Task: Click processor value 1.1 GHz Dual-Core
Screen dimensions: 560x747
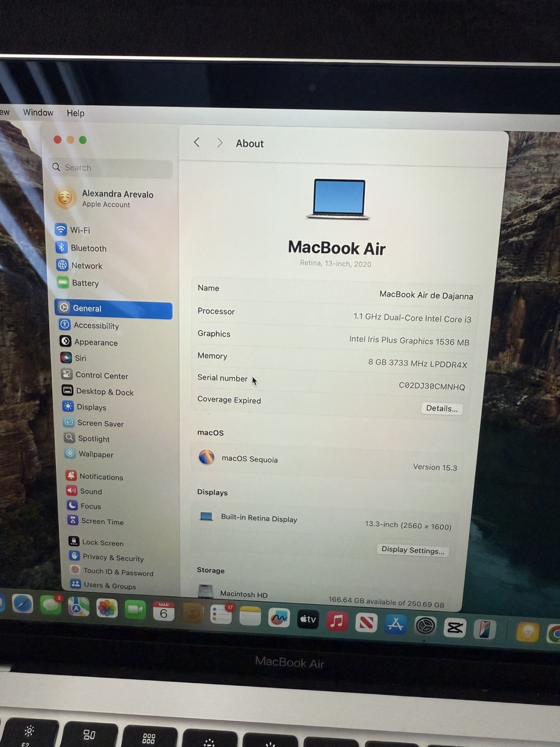Action: pos(412,317)
